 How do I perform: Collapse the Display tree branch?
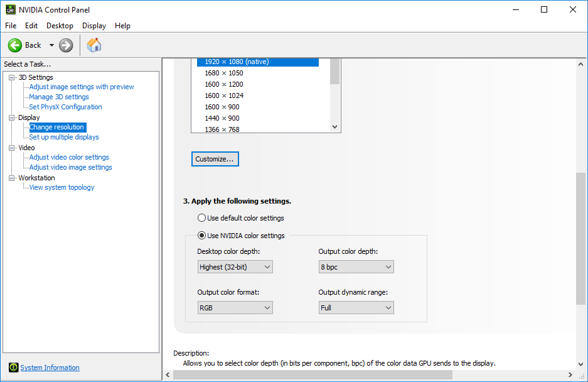pos(11,117)
